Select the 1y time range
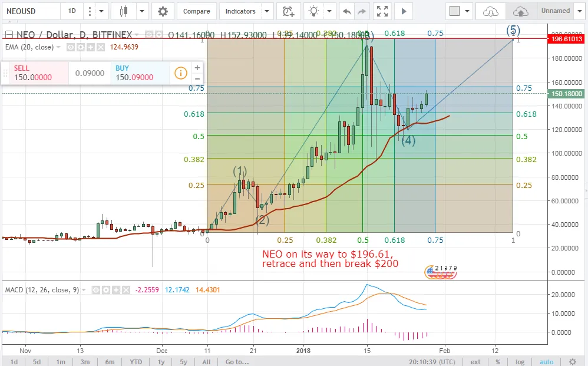 click(161, 362)
